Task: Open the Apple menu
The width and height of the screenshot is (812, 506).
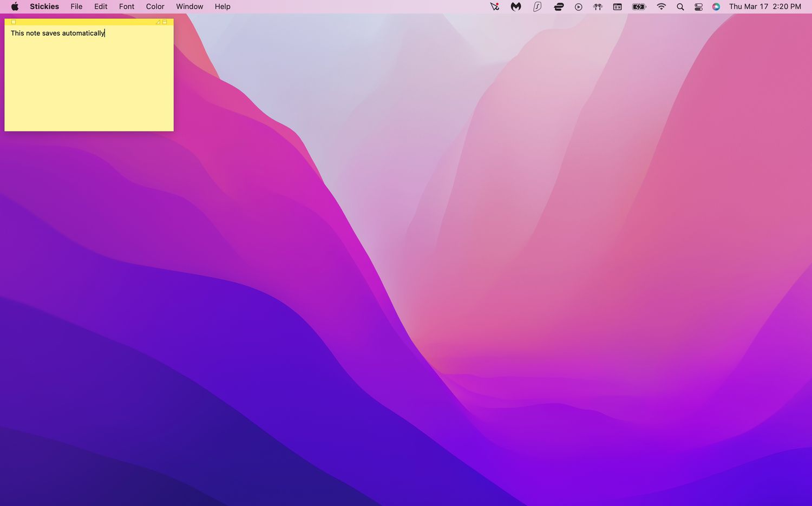Action: (15, 6)
